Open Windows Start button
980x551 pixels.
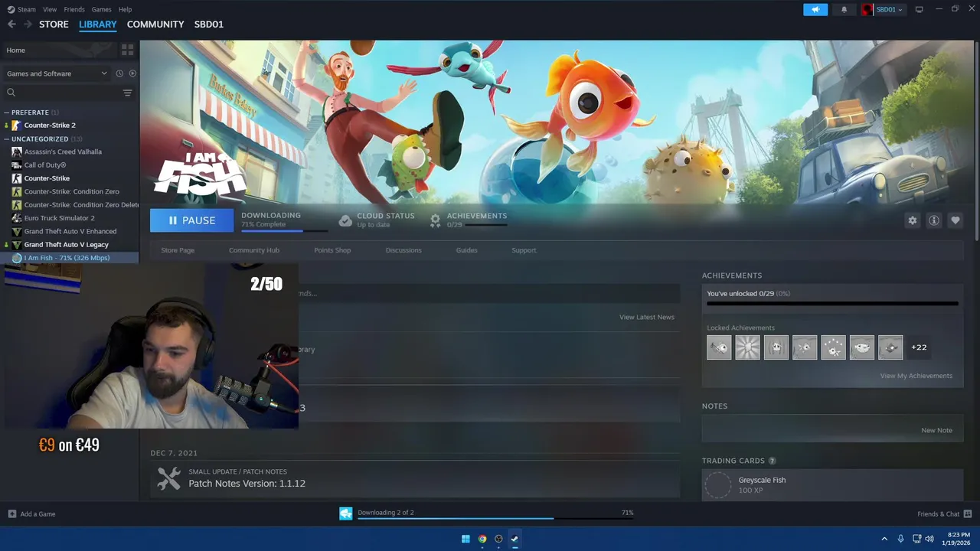click(465, 539)
